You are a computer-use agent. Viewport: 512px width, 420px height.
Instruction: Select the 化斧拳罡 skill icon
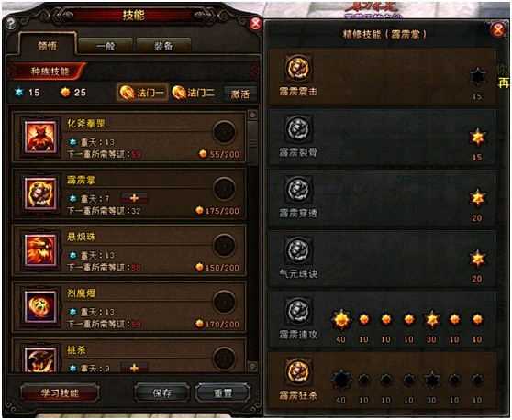pyautogui.click(x=40, y=137)
